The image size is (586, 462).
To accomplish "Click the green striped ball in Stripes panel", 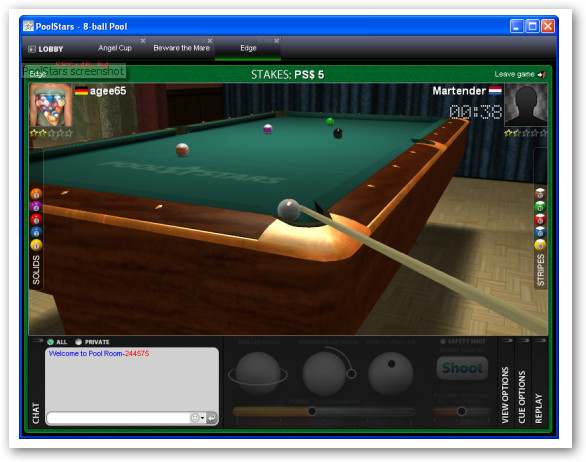I will click(x=540, y=206).
